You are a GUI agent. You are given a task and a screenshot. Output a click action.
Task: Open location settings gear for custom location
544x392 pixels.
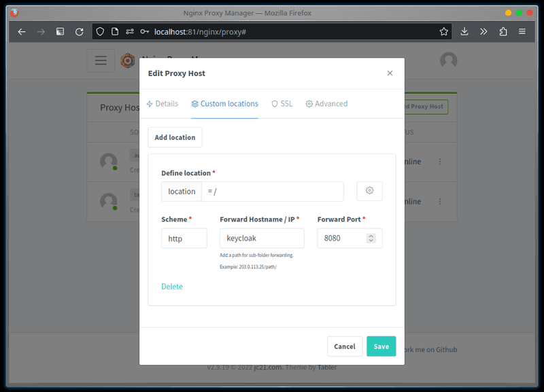tap(369, 191)
